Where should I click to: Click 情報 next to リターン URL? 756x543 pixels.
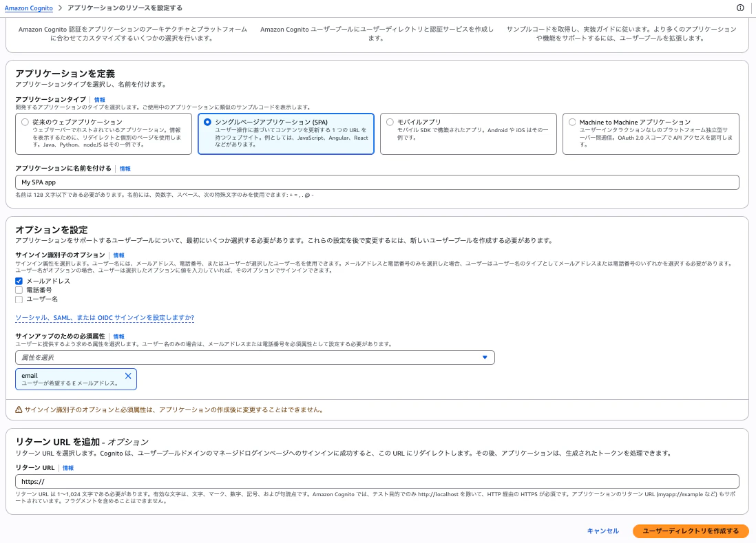tap(66, 467)
